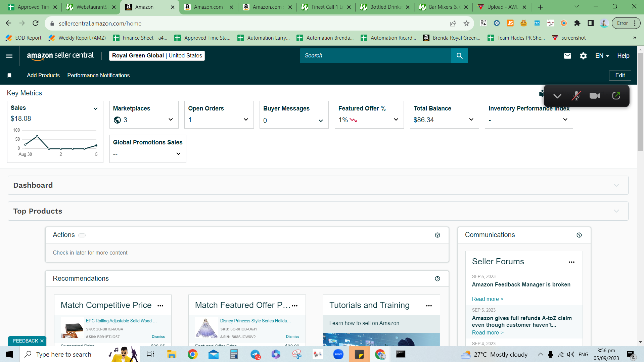Screen dimensions: 644x362
Task: Click the Seller Central search field
Action: [376, 56]
